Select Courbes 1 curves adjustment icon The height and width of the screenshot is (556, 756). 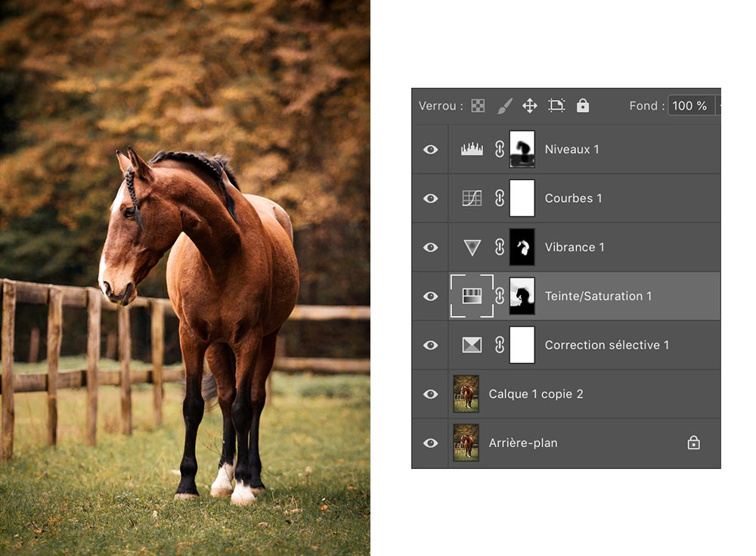coord(472,198)
